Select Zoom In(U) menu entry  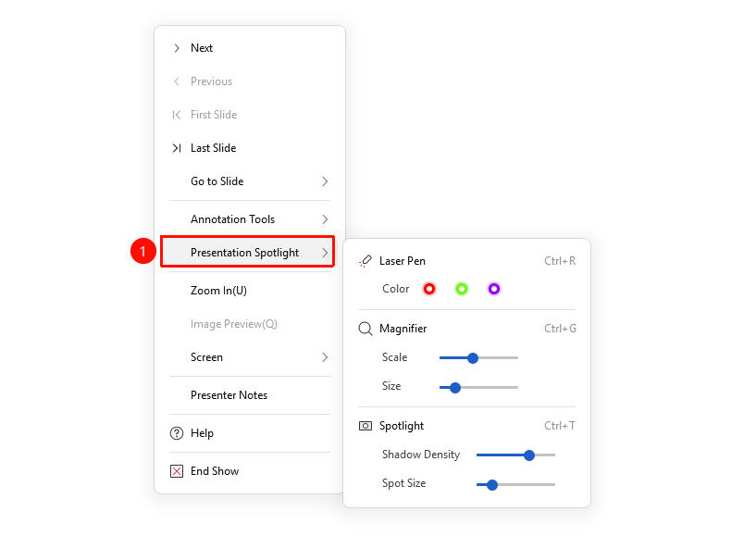(x=250, y=291)
